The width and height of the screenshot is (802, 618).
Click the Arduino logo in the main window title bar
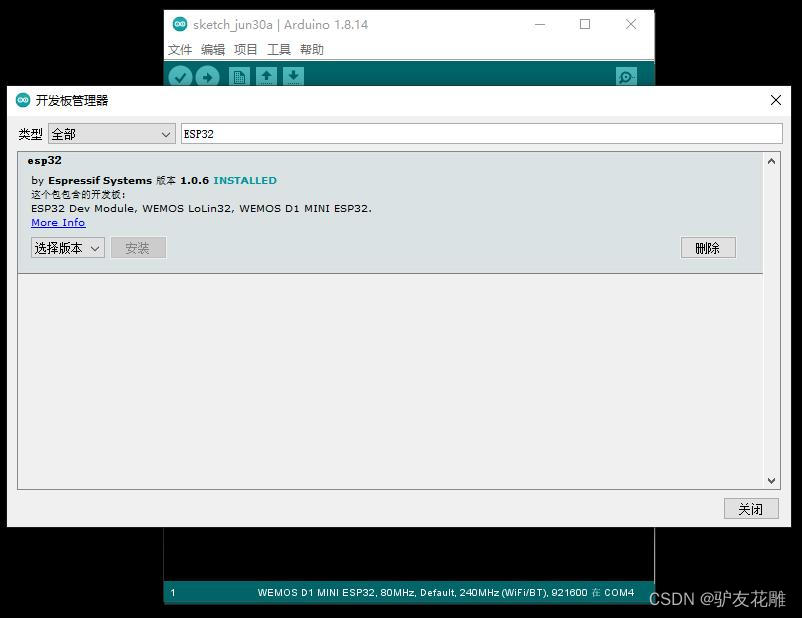(x=180, y=24)
